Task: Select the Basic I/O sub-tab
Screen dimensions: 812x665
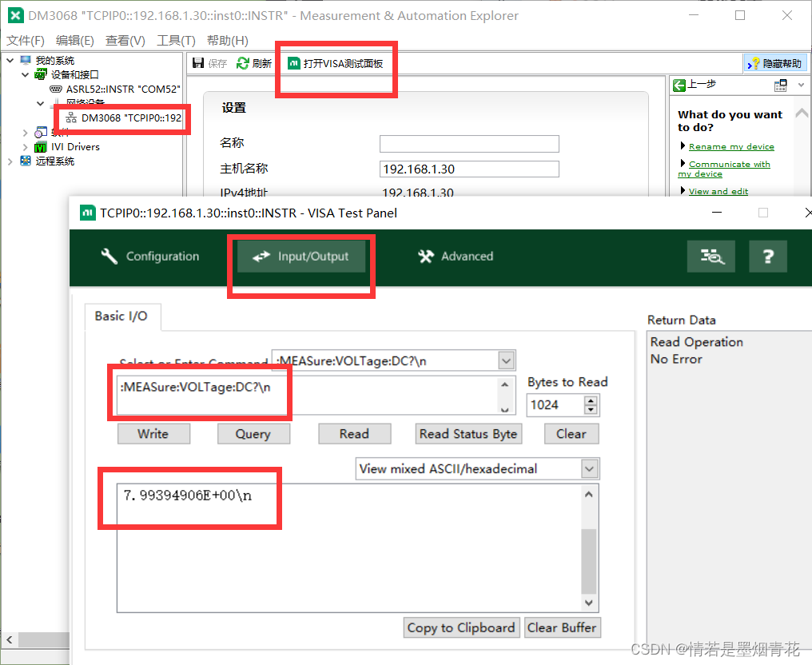Action: point(121,316)
